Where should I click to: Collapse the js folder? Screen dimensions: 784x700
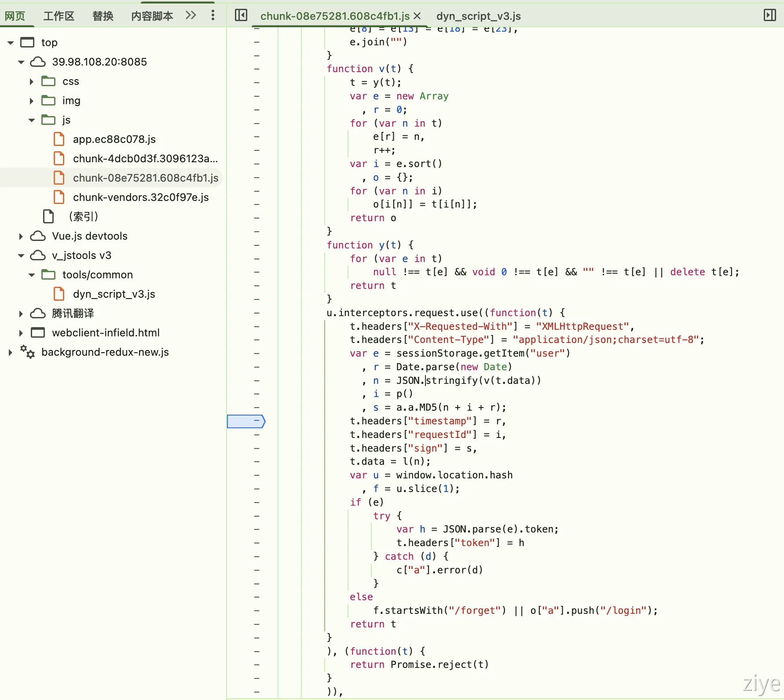point(31,120)
